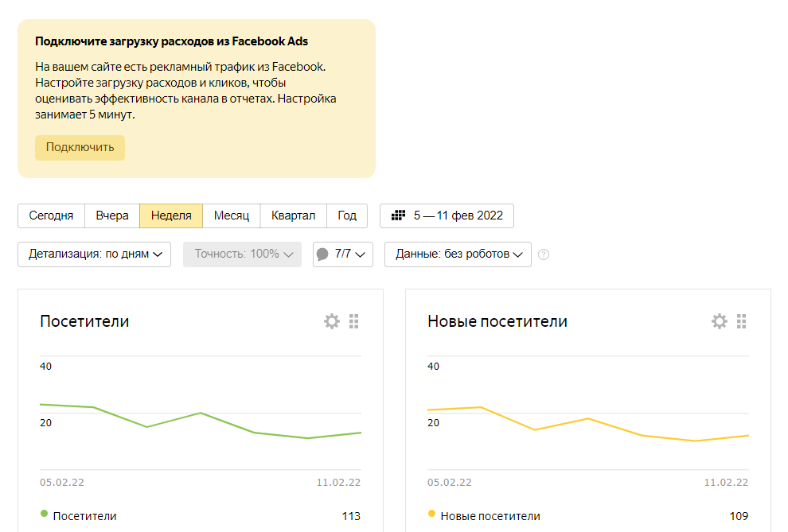Select the Вчера period
This screenshot has width=788, height=532.
point(112,216)
